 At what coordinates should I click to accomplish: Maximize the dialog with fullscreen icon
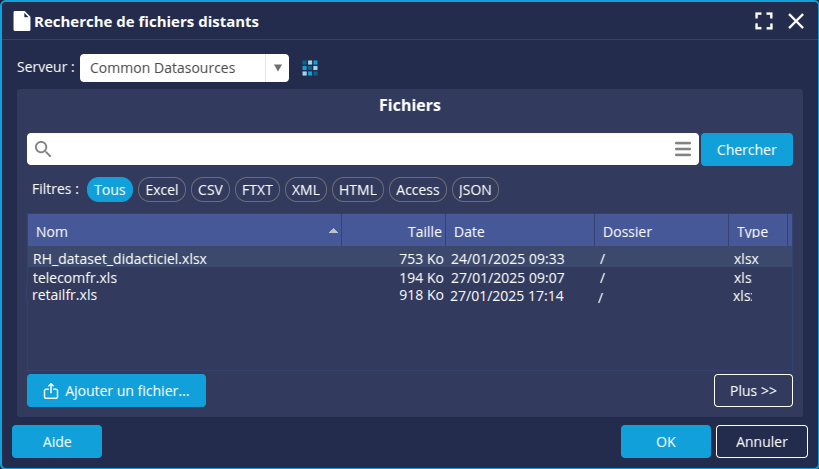(764, 21)
